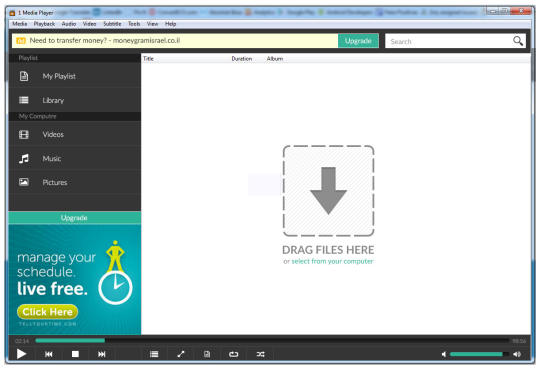Sort by Duration column header
The width and height of the screenshot is (540, 369).
pyautogui.click(x=242, y=59)
